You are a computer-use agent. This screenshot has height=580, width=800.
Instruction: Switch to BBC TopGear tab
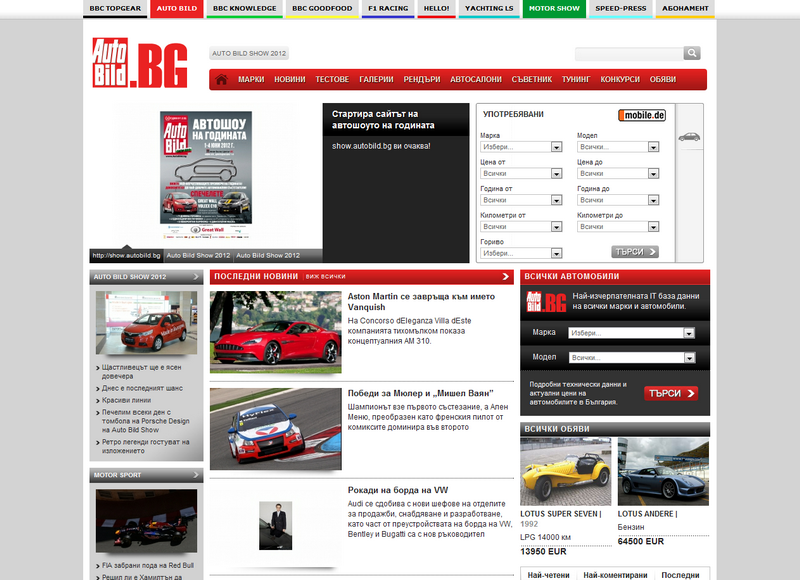[115, 9]
